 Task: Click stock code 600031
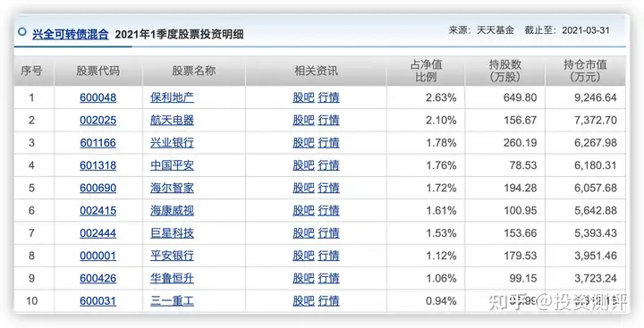click(98, 301)
